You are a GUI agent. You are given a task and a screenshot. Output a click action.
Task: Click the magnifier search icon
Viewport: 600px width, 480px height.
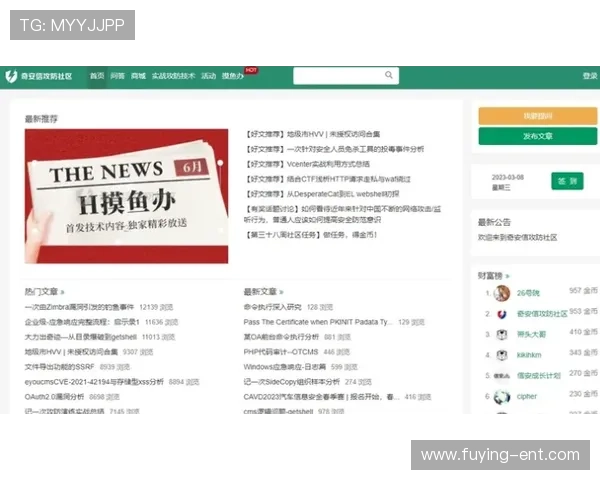click(389, 75)
